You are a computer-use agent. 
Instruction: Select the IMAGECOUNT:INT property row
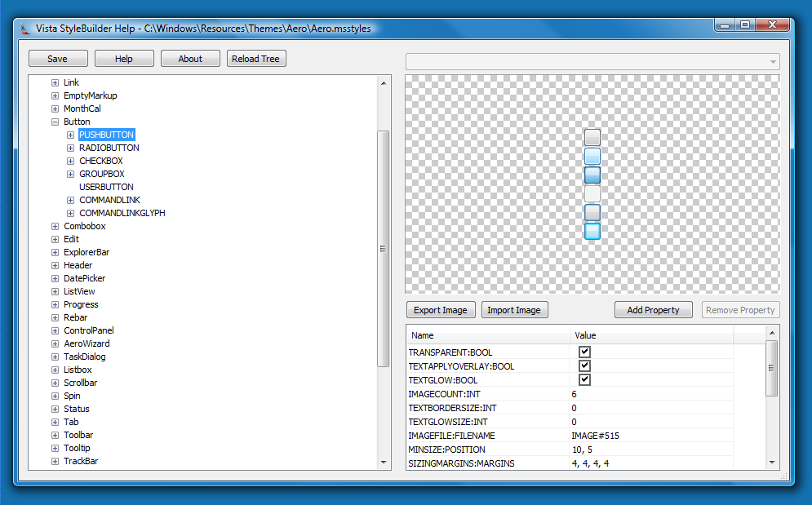click(x=570, y=394)
